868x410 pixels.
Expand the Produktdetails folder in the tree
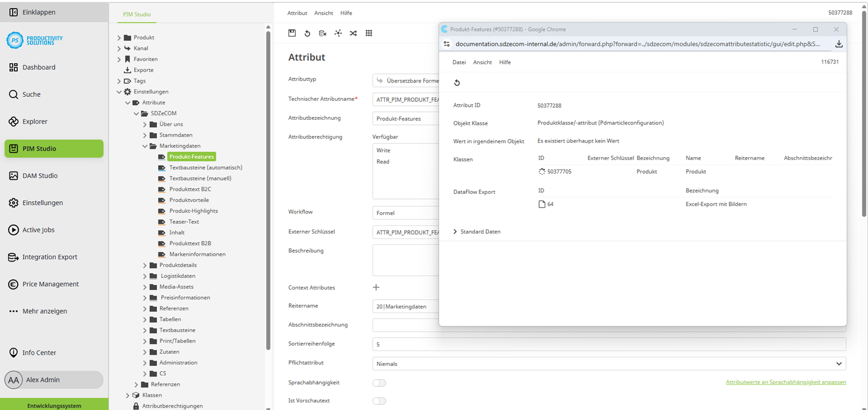145,264
